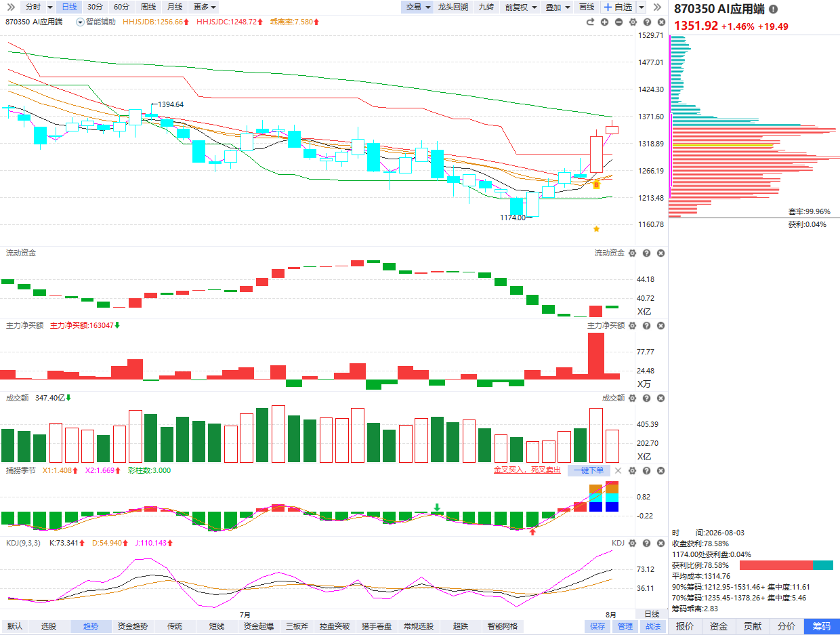Click the share/redo arrow icon above chart

[x=590, y=22]
